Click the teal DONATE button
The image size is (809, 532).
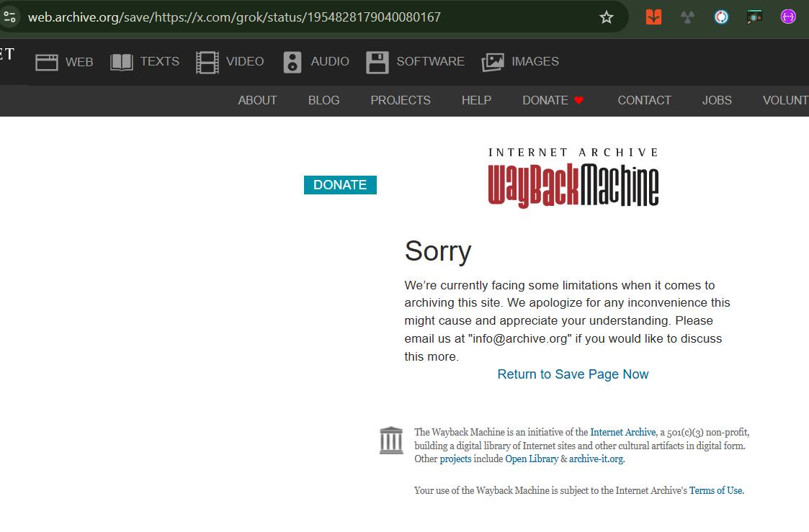pyautogui.click(x=340, y=185)
